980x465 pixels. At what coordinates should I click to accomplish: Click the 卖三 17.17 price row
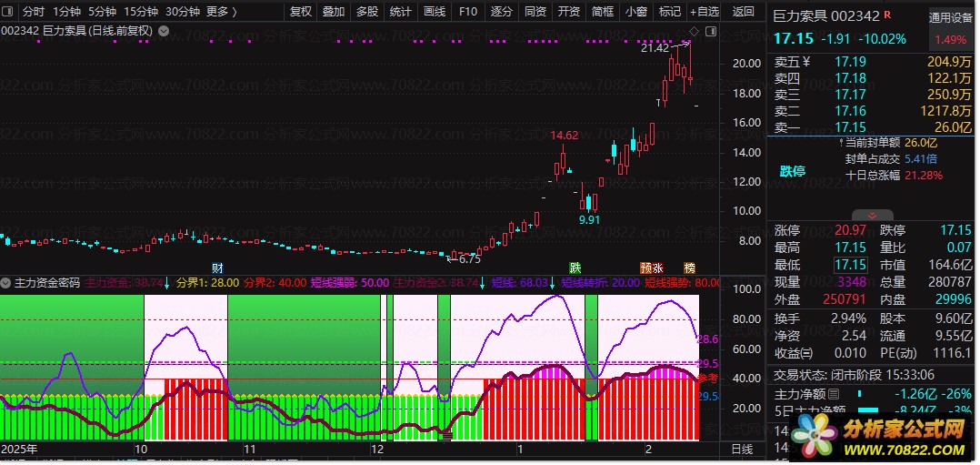tap(873, 95)
